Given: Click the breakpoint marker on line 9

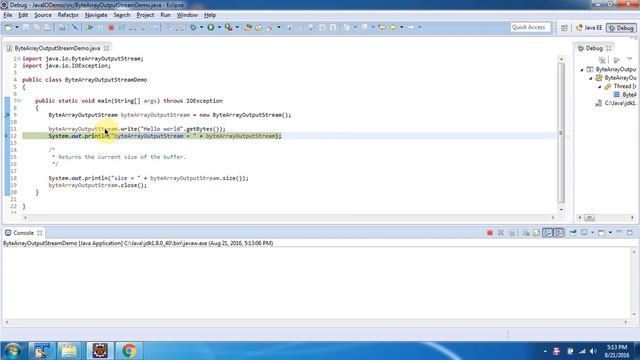Looking at the screenshot, I should coord(7,115).
